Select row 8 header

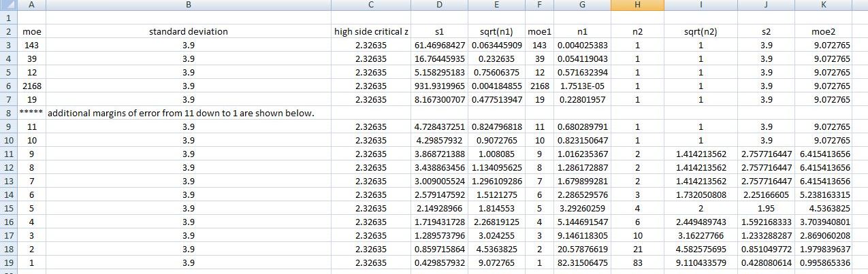pos(9,112)
